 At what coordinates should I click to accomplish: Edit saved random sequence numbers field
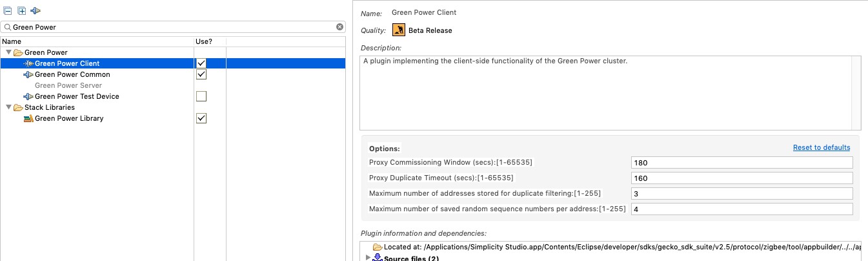pyautogui.click(x=742, y=209)
